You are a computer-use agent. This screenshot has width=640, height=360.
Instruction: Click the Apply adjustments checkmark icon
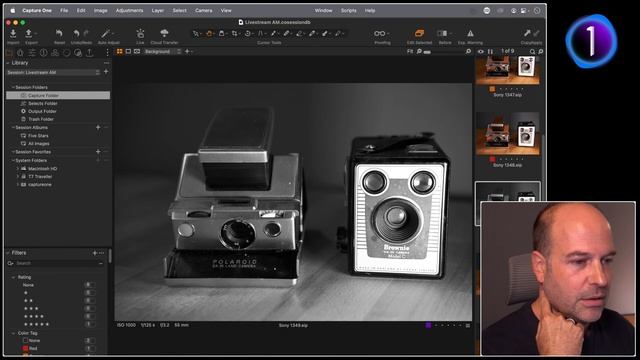(x=536, y=33)
